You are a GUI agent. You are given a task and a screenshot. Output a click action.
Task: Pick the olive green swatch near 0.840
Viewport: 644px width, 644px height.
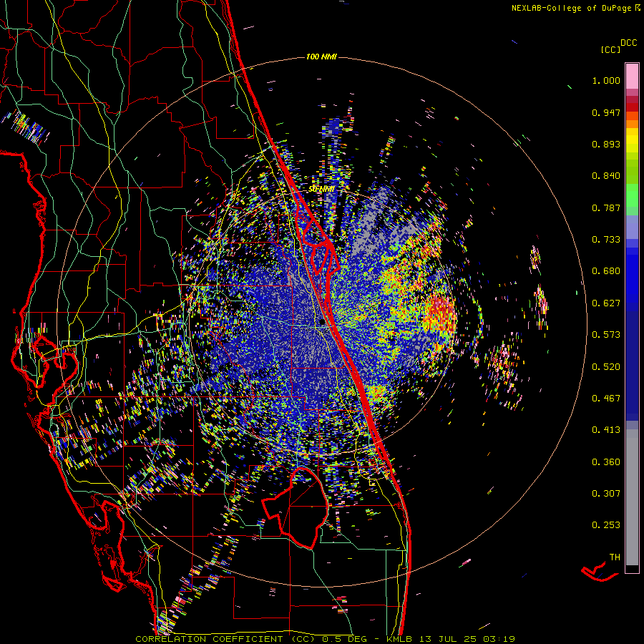632,172
